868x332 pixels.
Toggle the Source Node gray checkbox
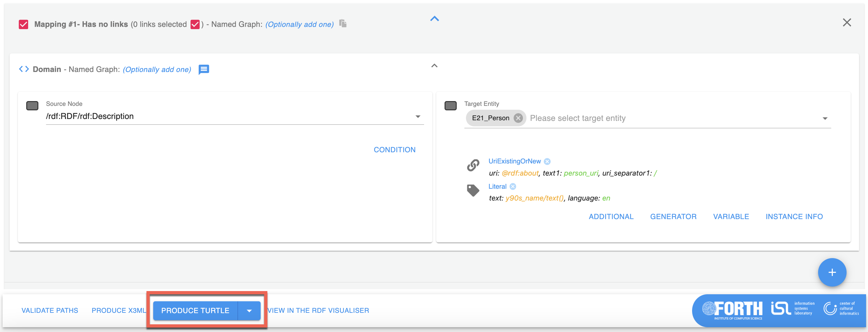[x=32, y=106]
